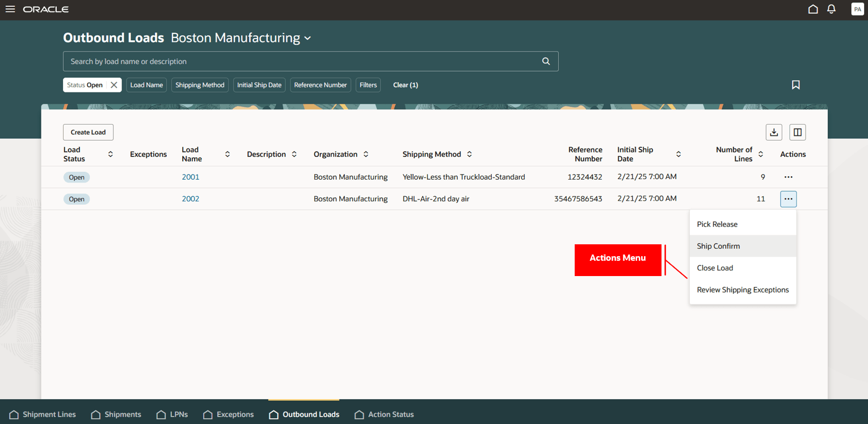Image resolution: width=868 pixels, height=424 pixels.
Task: Open the PA user profile avatar
Action: [857, 9]
